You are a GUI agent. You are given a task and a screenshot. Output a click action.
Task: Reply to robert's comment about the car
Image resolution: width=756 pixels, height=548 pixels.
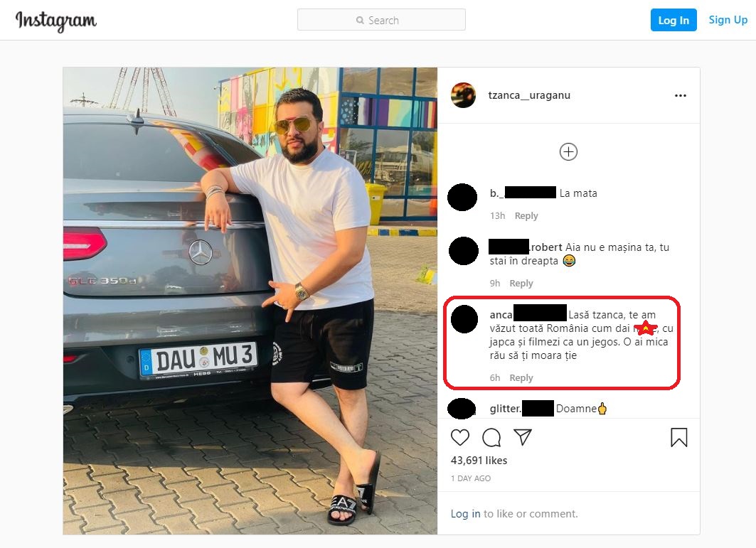pyautogui.click(x=521, y=284)
